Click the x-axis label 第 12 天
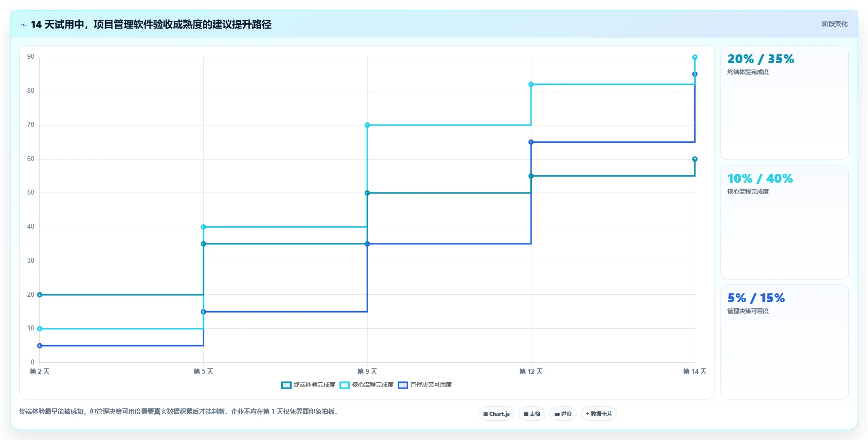Image resolution: width=868 pixels, height=440 pixels. point(531,371)
